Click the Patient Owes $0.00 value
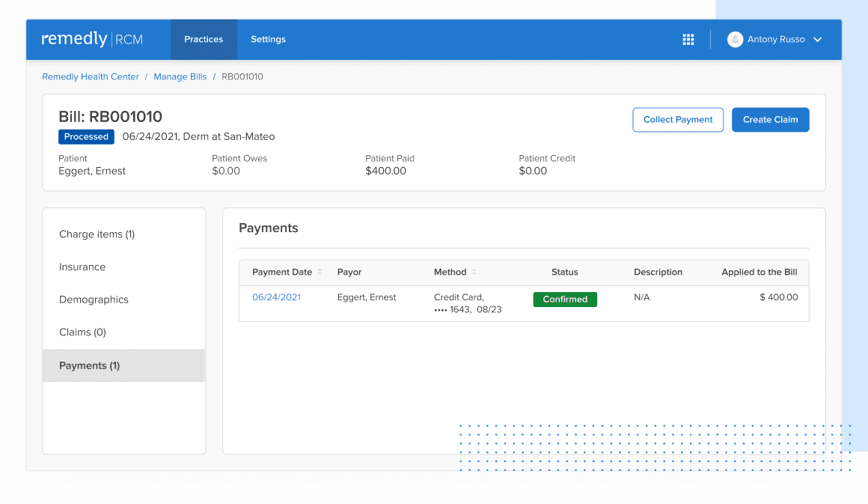868x504 pixels. click(226, 171)
